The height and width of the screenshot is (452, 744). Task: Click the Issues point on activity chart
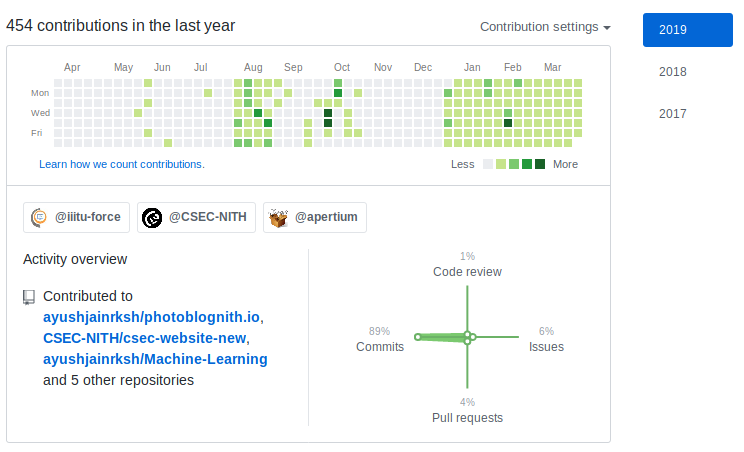(x=474, y=337)
